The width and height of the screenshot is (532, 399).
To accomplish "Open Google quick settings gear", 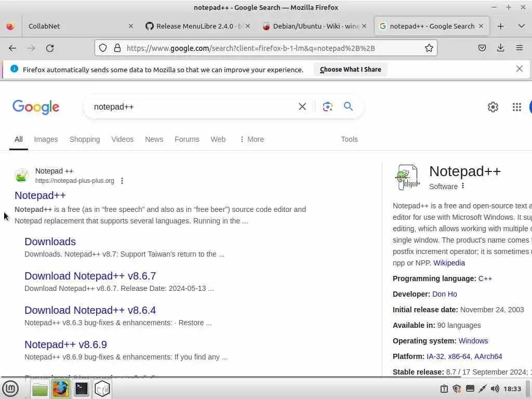I will point(493,107).
